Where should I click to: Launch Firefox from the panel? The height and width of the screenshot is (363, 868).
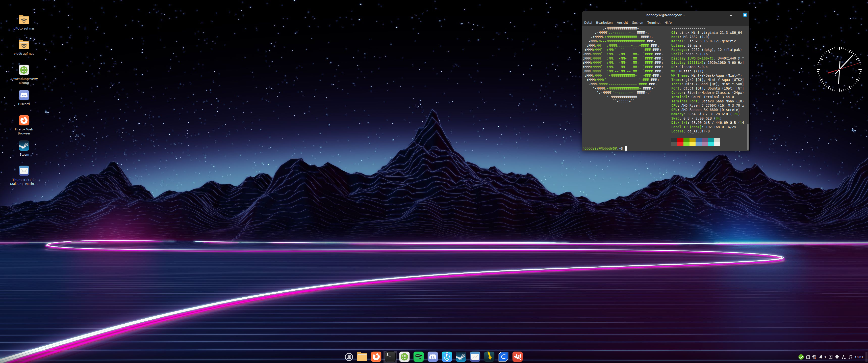(376, 357)
